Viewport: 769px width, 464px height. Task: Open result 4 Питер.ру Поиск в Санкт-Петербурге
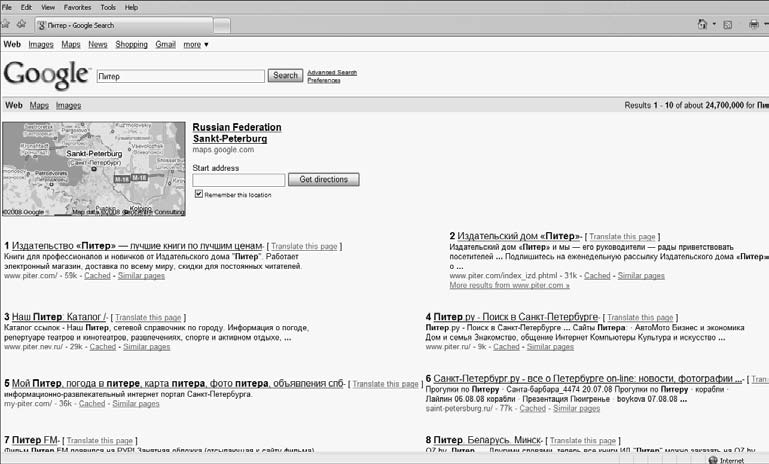[516, 317]
